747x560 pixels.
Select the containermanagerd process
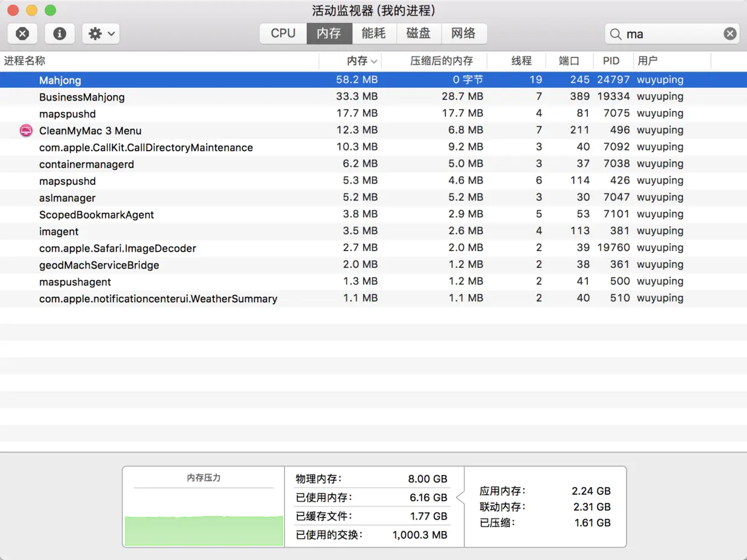373,164
